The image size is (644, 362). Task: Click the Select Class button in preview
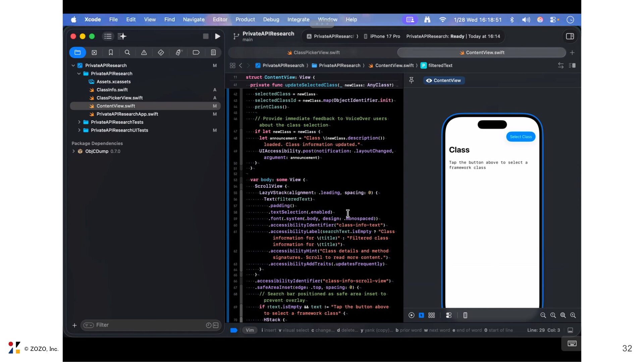[521, 137]
